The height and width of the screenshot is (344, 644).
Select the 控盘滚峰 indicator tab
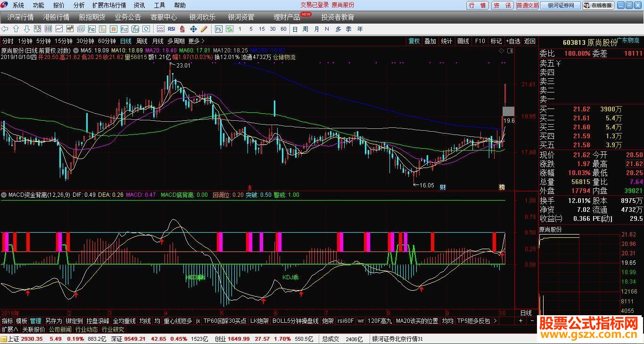(98, 321)
